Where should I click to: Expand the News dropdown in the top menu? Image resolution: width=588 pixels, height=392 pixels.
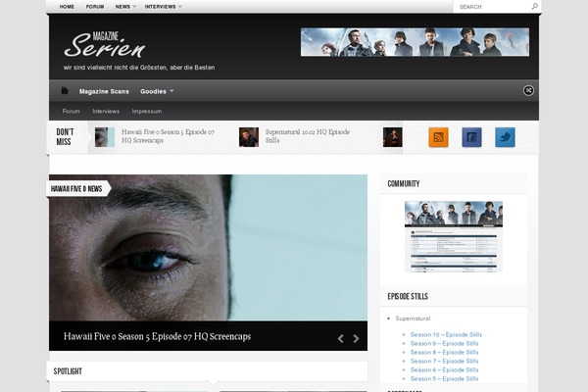coord(125,7)
